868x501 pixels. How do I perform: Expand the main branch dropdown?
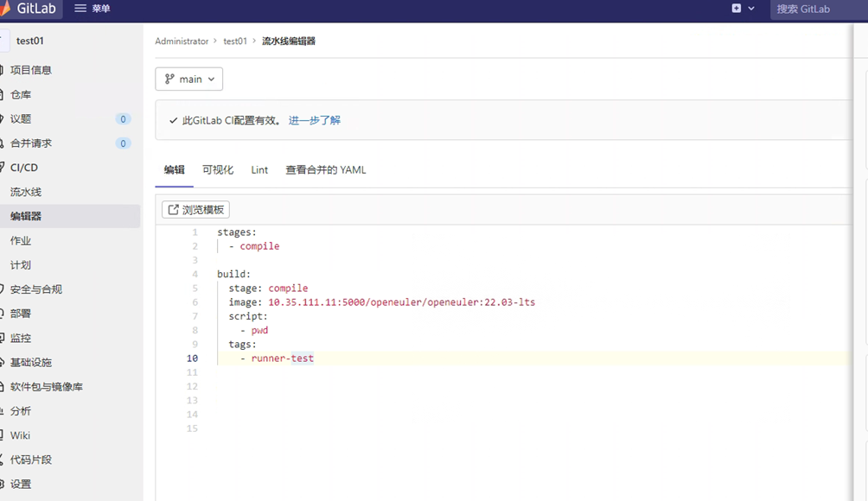coord(188,79)
